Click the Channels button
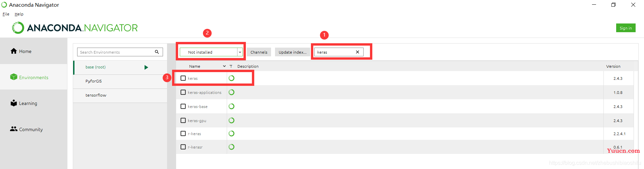644x169 pixels. 259,52
